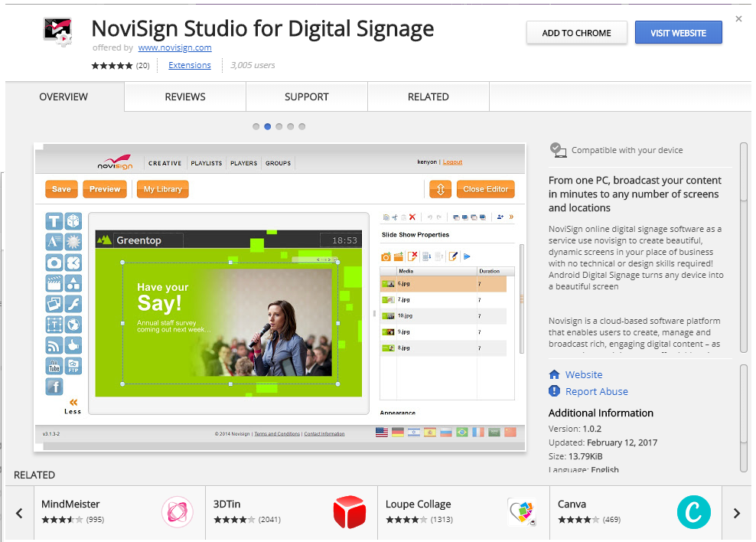Viewport: 756px width, 542px height.
Task: Close the extension details dialog
Action: coord(738,19)
